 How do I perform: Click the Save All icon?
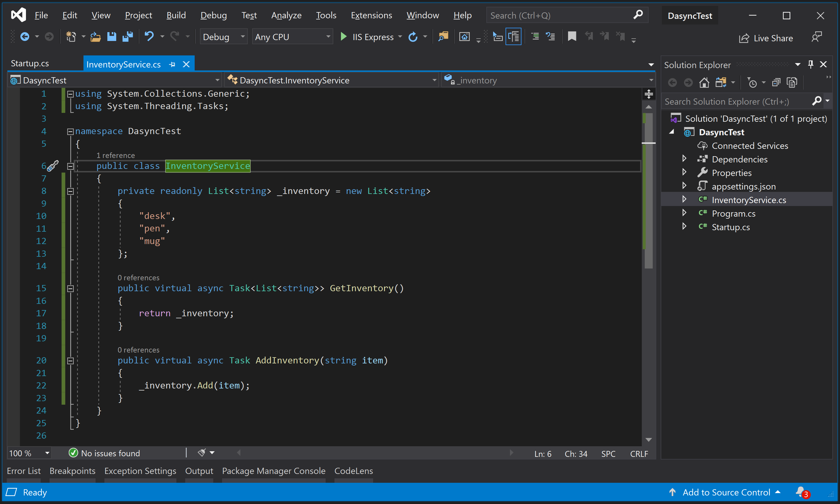[x=128, y=37]
